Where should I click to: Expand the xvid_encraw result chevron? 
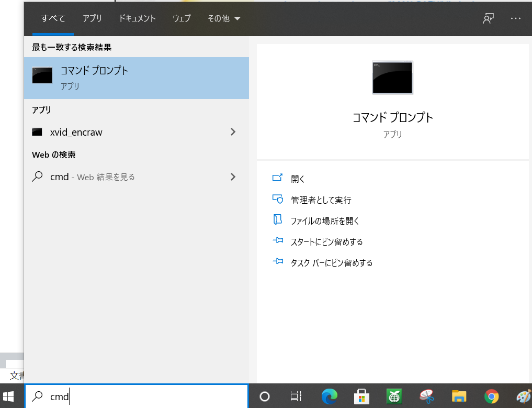pyautogui.click(x=233, y=132)
